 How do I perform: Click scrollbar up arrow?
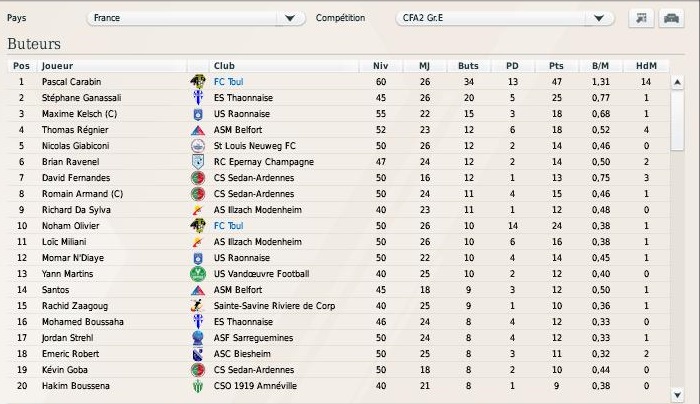point(677,82)
